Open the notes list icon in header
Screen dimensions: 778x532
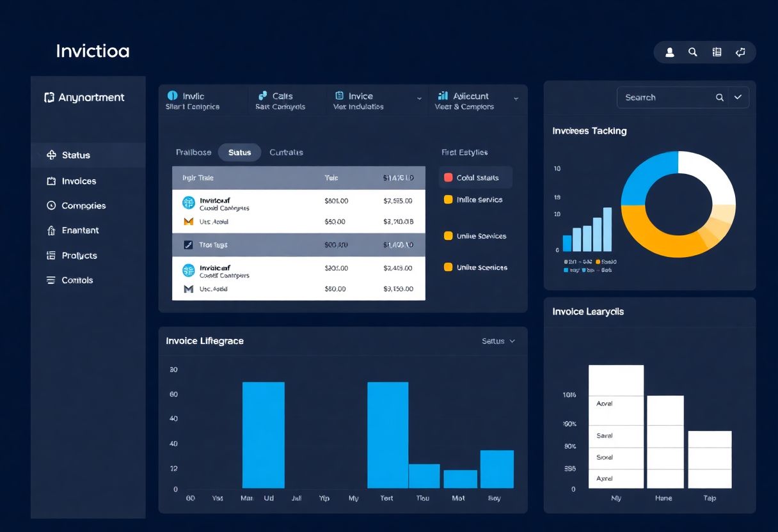[717, 52]
